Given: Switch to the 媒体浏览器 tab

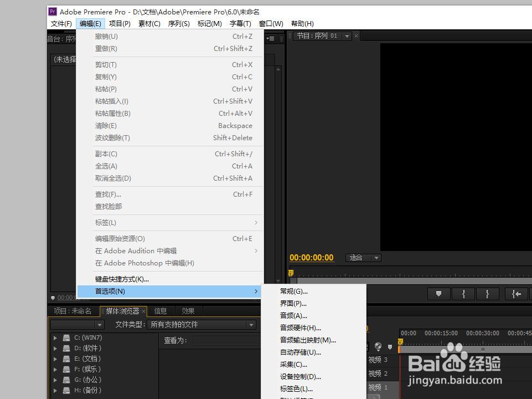Looking at the screenshot, I should 122,311.
